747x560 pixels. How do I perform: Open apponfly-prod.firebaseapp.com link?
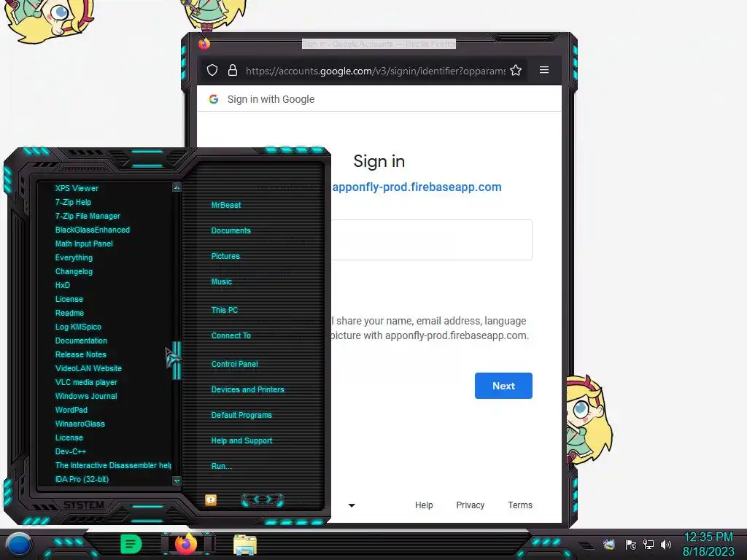[417, 187]
